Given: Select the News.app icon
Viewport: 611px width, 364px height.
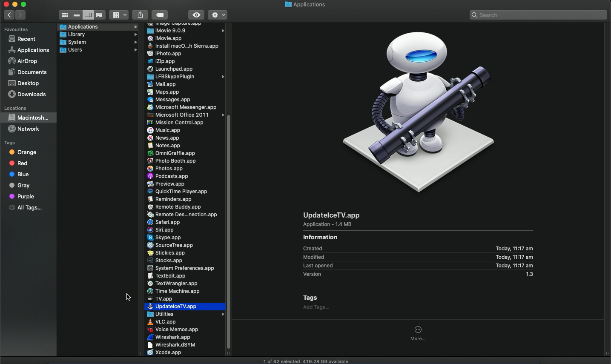Looking at the screenshot, I should coord(150,138).
